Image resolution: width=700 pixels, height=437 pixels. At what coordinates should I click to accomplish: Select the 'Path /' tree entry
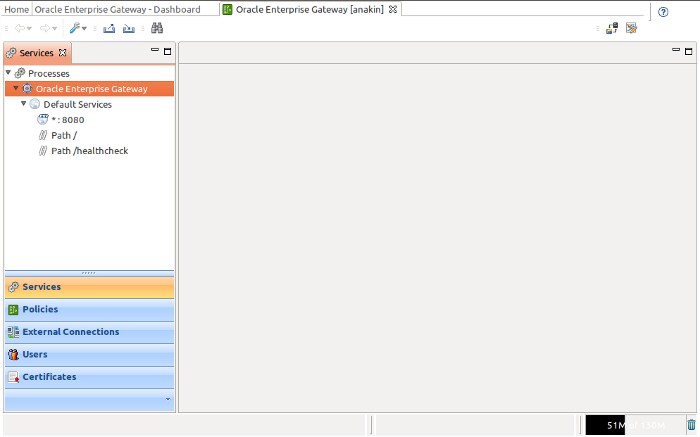(64, 135)
